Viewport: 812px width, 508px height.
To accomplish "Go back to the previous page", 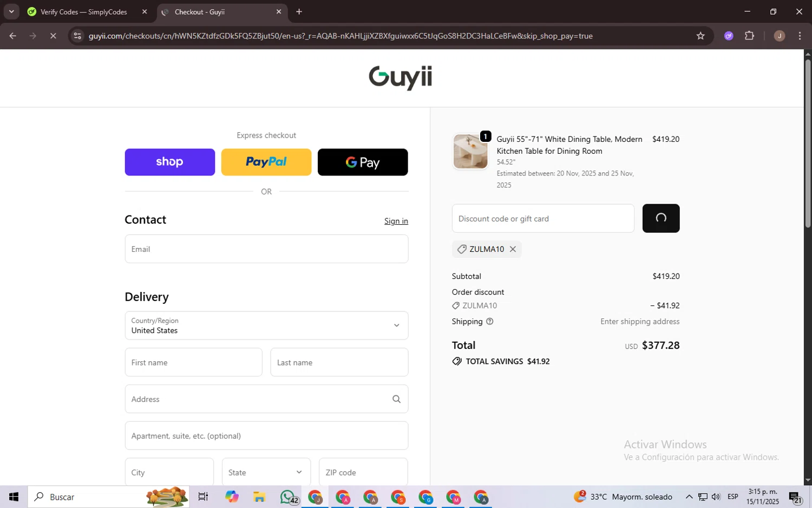I will coord(12,36).
